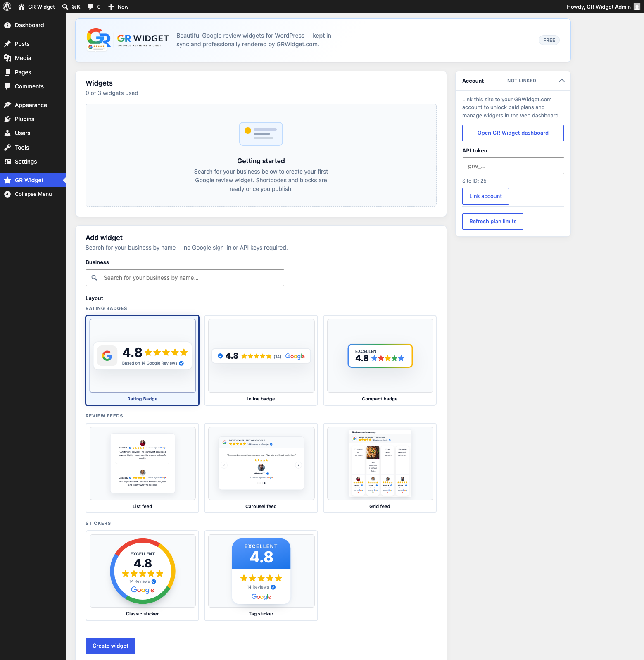
Task: Select the Carousel feed layout
Action: click(x=261, y=468)
